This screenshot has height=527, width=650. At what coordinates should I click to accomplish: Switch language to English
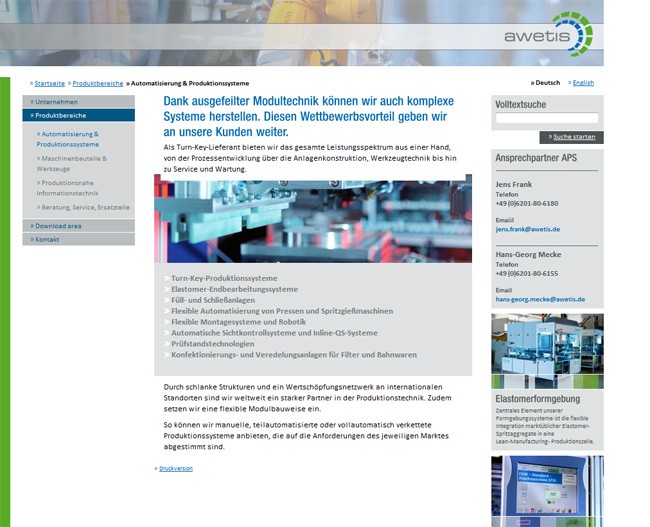point(582,83)
